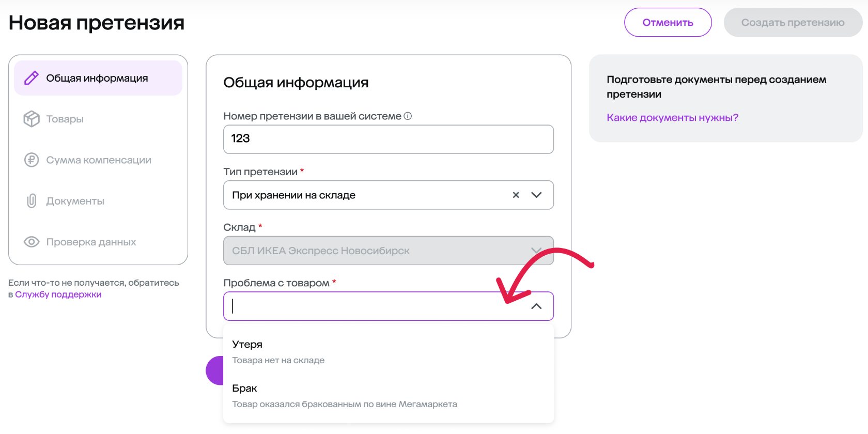The height and width of the screenshot is (434, 868).
Task: Click the eye icon beside Проверка данных
Action: pyautogui.click(x=32, y=242)
